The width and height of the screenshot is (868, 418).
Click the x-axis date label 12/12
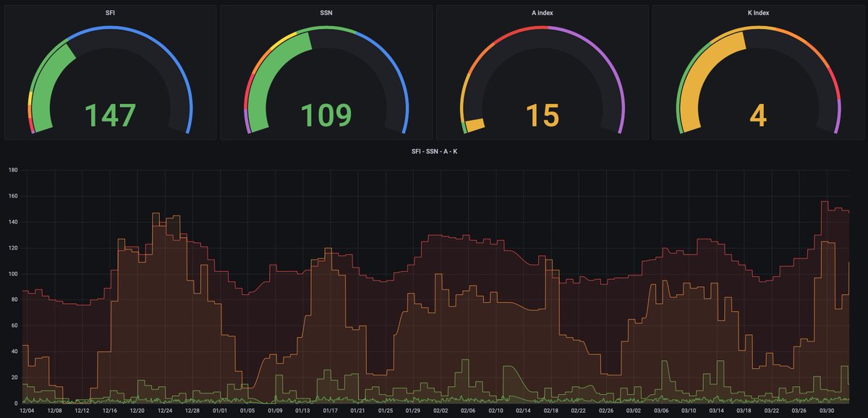82,410
